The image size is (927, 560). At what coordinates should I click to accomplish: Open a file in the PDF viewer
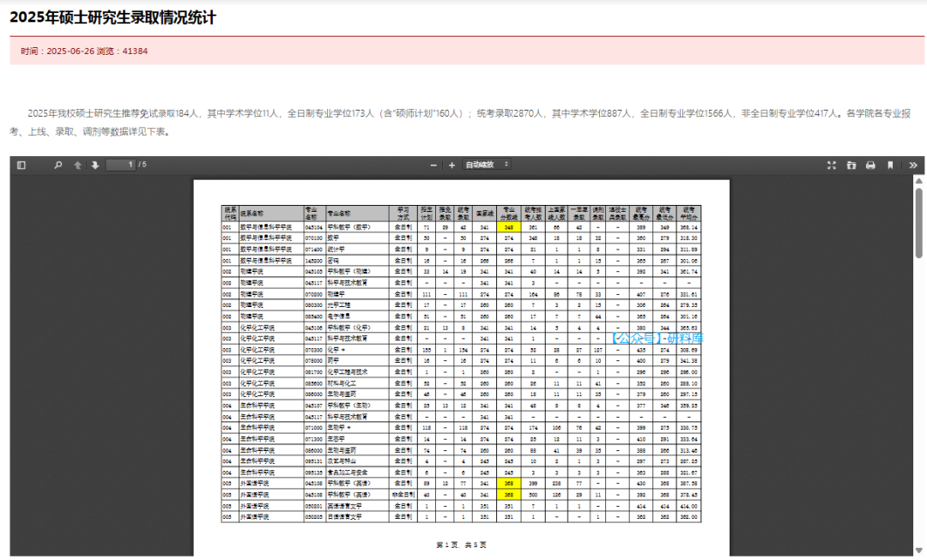[x=851, y=165]
